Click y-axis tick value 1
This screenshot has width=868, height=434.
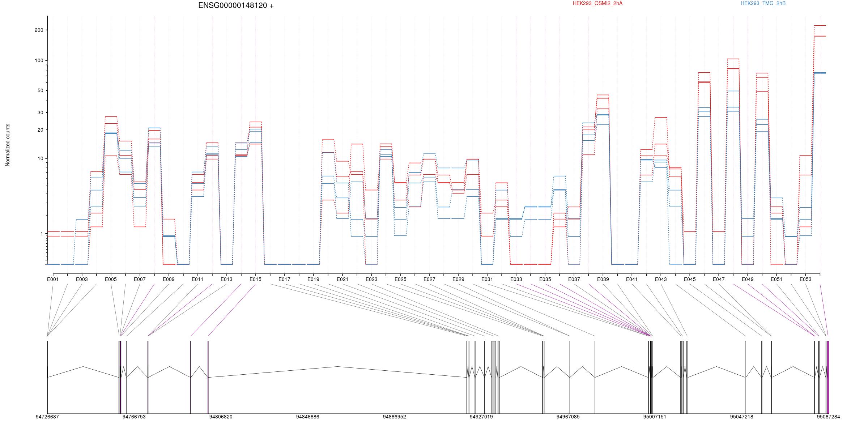[x=42, y=234]
